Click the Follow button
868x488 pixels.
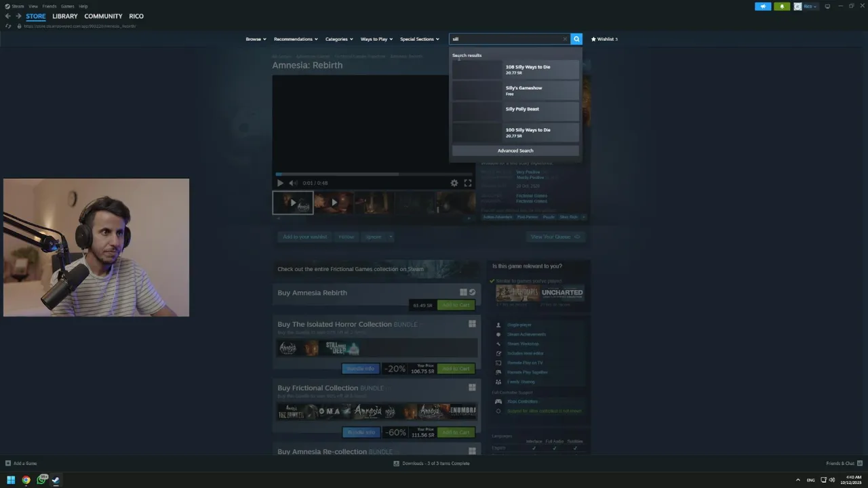click(347, 237)
